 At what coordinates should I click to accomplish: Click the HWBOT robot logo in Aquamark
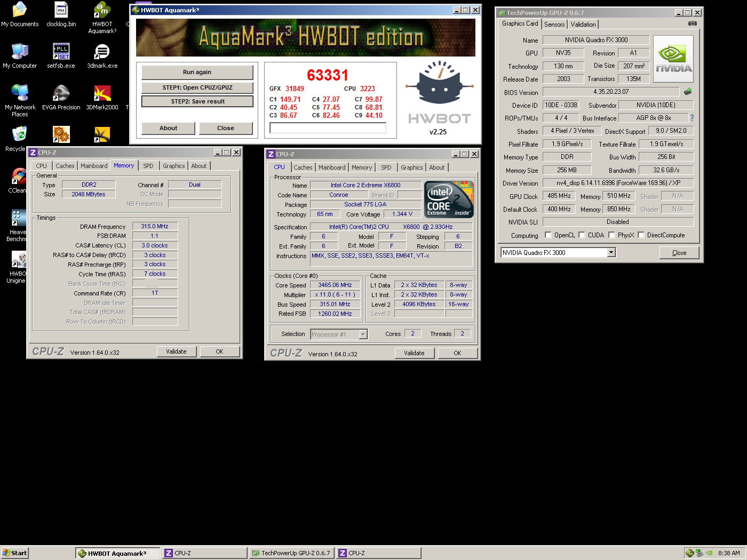(x=439, y=83)
